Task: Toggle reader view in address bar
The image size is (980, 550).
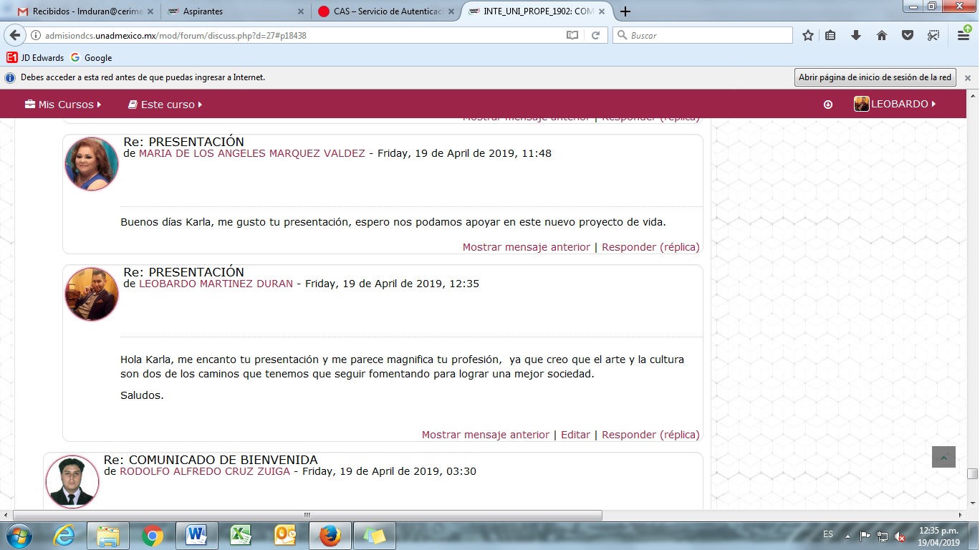Action: 572,35
